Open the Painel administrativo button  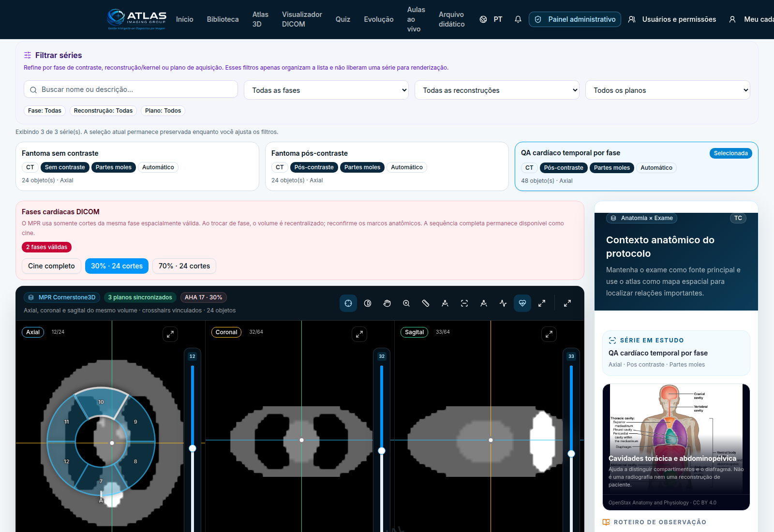click(x=575, y=19)
